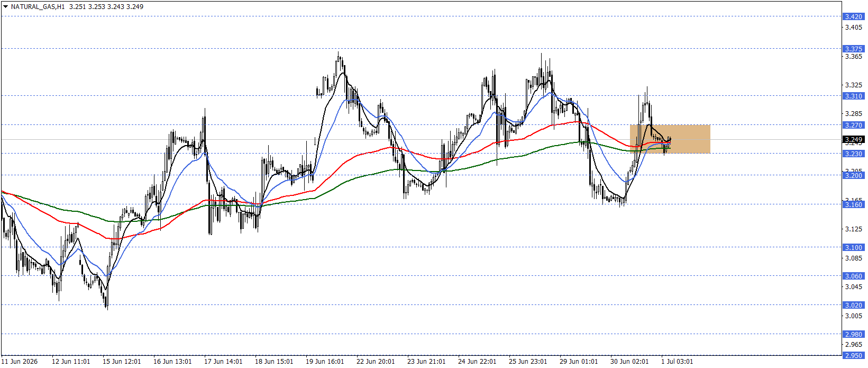Click the 23 Jun 21:01 time label

pos(426,362)
